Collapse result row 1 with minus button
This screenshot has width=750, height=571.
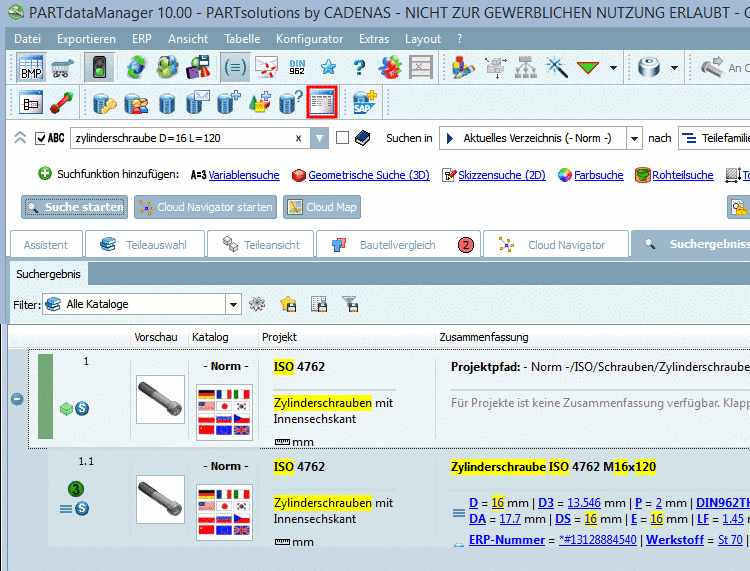[x=17, y=399]
